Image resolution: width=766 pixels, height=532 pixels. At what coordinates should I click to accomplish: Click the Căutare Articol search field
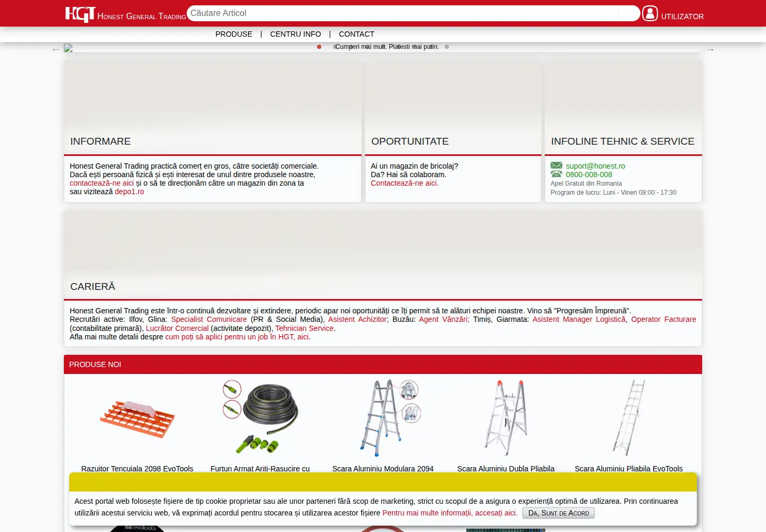tap(403, 13)
